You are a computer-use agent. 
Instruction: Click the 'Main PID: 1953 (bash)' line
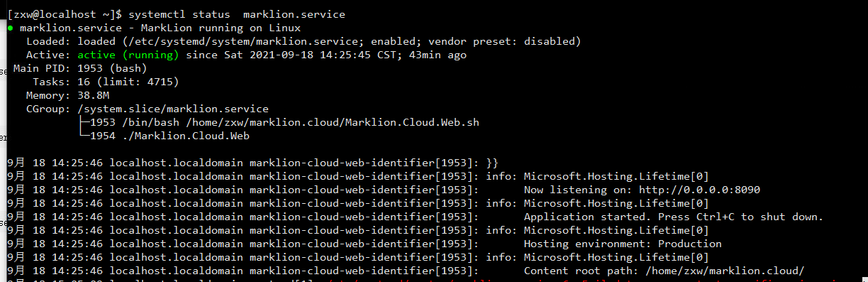[x=80, y=68]
